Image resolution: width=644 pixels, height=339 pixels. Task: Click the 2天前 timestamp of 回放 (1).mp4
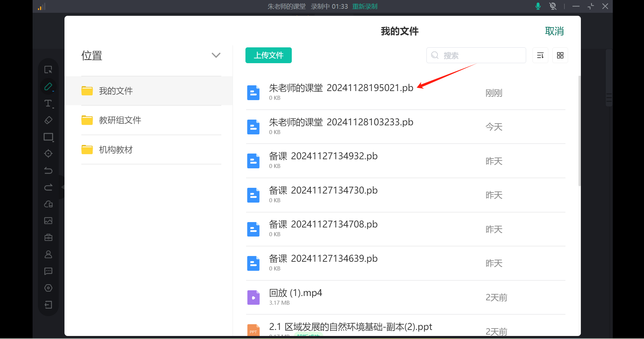click(496, 298)
